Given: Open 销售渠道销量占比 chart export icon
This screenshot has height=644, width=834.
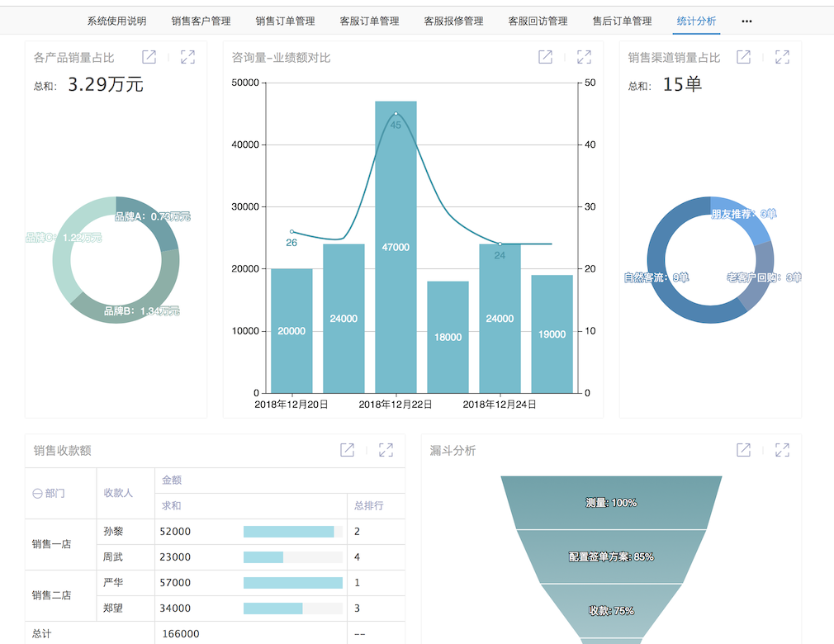Looking at the screenshot, I should click(x=743, y=57).
